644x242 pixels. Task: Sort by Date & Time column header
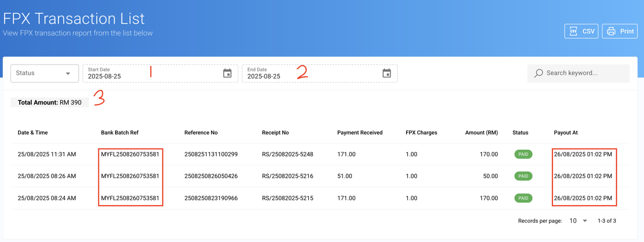33,133
